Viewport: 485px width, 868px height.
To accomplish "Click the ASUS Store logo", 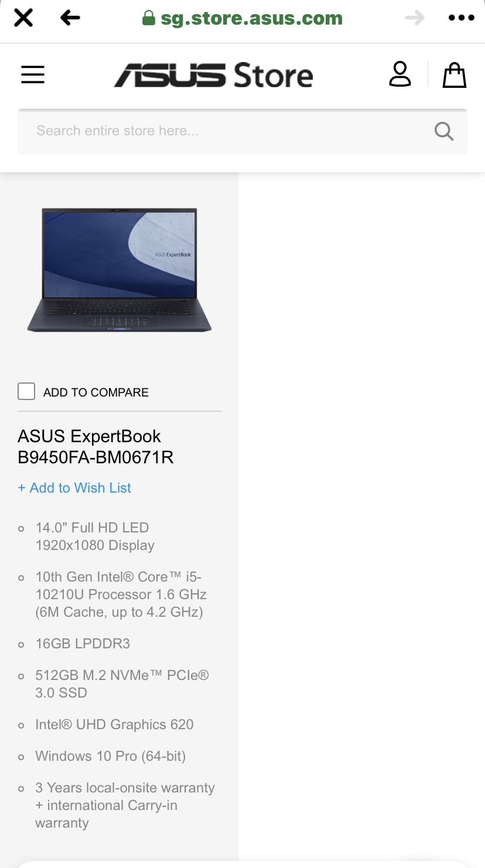I will (x=214, y=76).
